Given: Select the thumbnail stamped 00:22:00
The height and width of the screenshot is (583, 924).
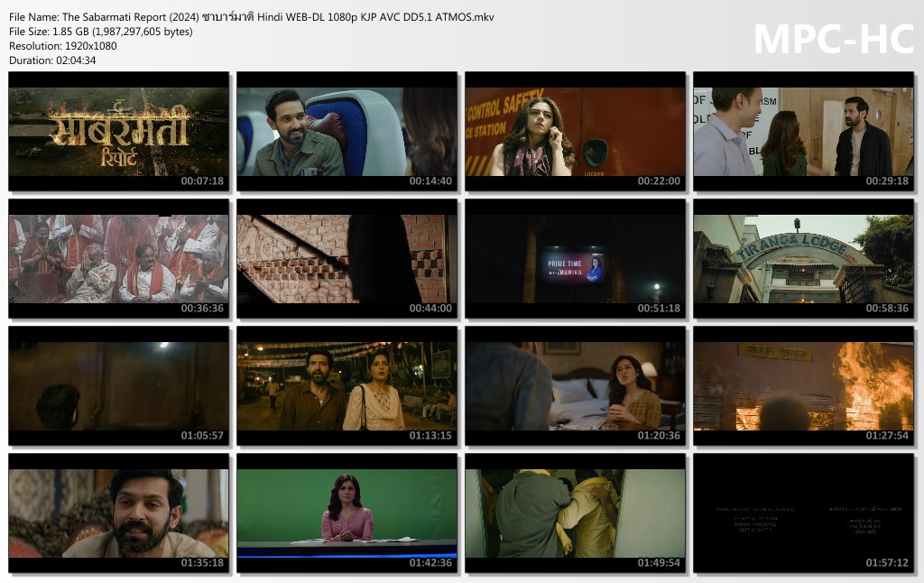Looking at the screenshot, I should click(575, 131).
